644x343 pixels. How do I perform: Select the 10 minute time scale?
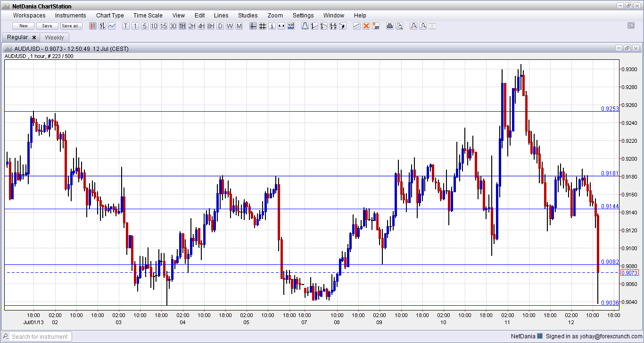[154, 26]
